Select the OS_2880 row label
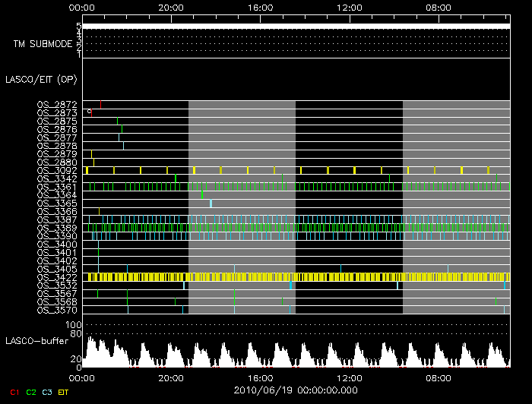 click(57, 163)
